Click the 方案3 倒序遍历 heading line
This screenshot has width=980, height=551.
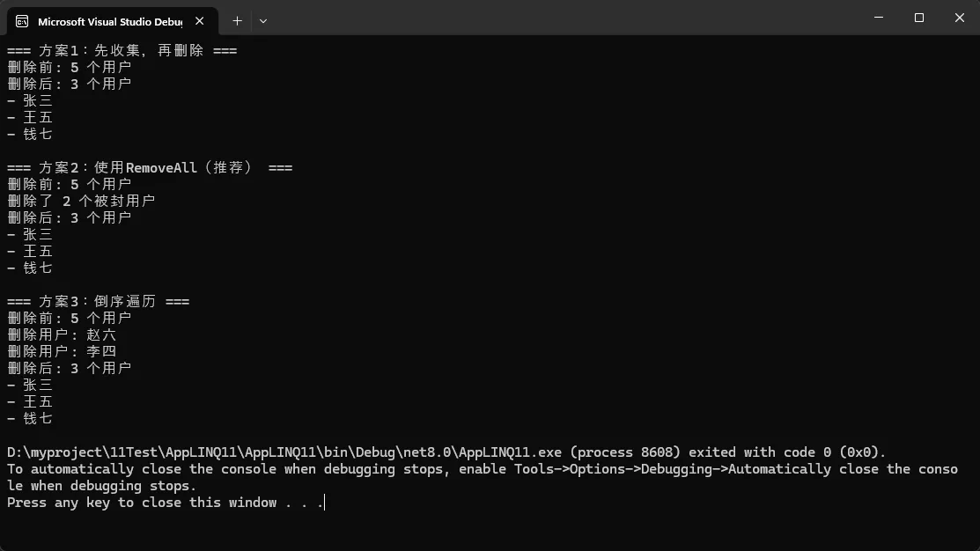click(x=98, y=301)
